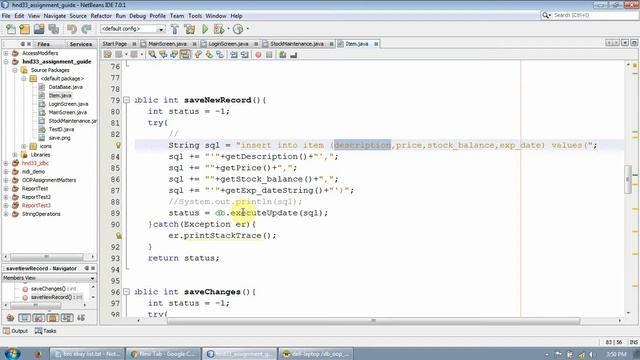Open the Tasks window button
Image resolution: width=640 pixels, height=360 pixels.
click(45, 331)
